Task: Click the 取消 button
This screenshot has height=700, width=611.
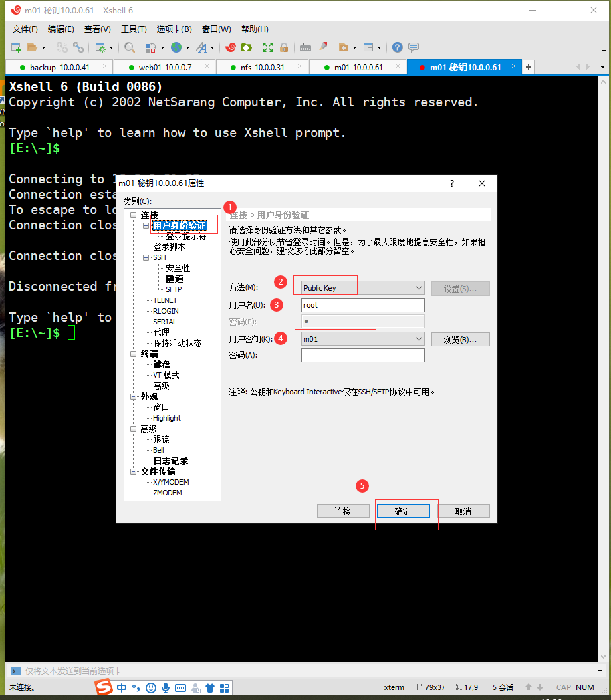Action: (x=463, y=511)
